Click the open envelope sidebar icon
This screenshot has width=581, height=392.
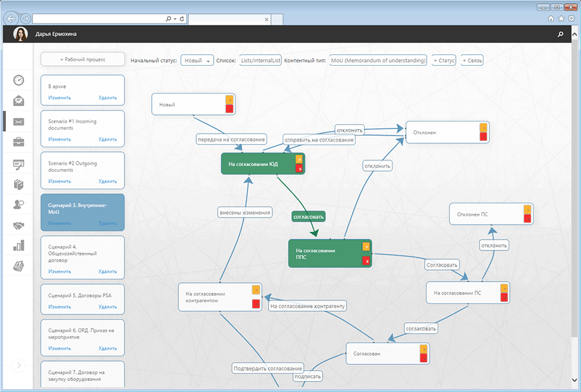[x=18, y=101]
